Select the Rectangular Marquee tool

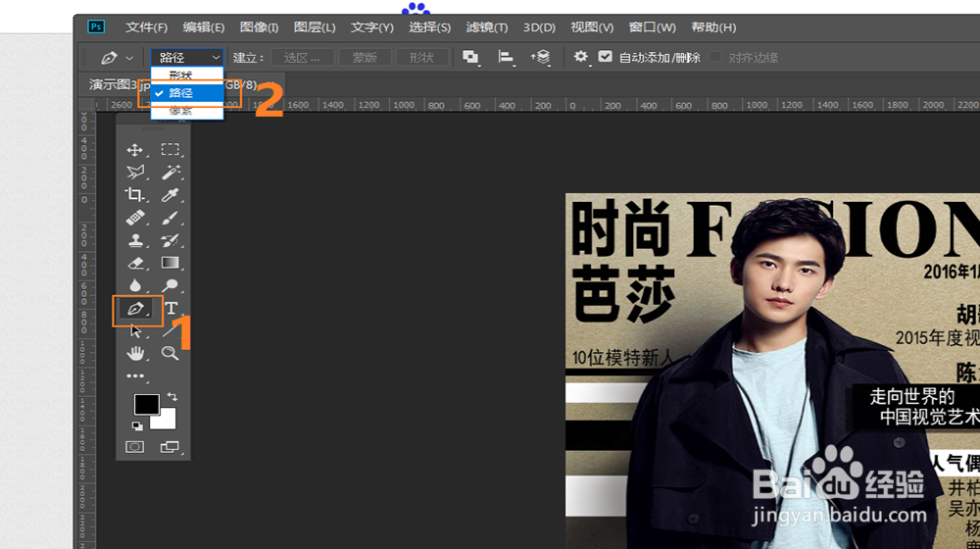point(170,149)
